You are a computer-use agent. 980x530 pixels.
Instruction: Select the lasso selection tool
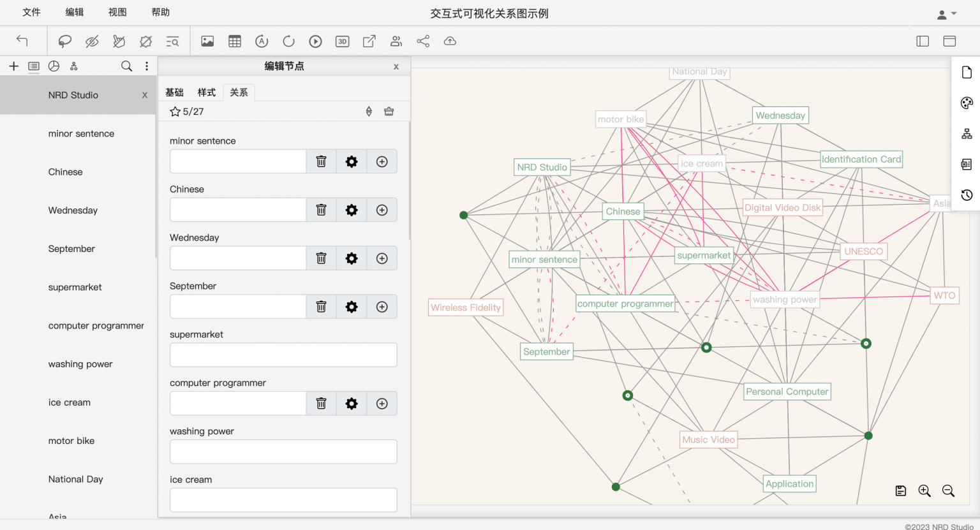pos(64,41)
